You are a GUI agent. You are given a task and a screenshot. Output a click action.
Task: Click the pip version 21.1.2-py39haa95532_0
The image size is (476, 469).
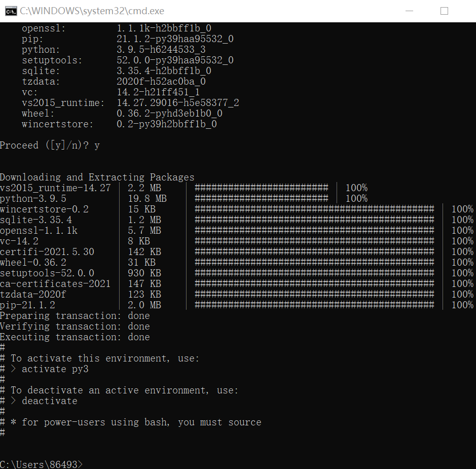tap(175, 39)
